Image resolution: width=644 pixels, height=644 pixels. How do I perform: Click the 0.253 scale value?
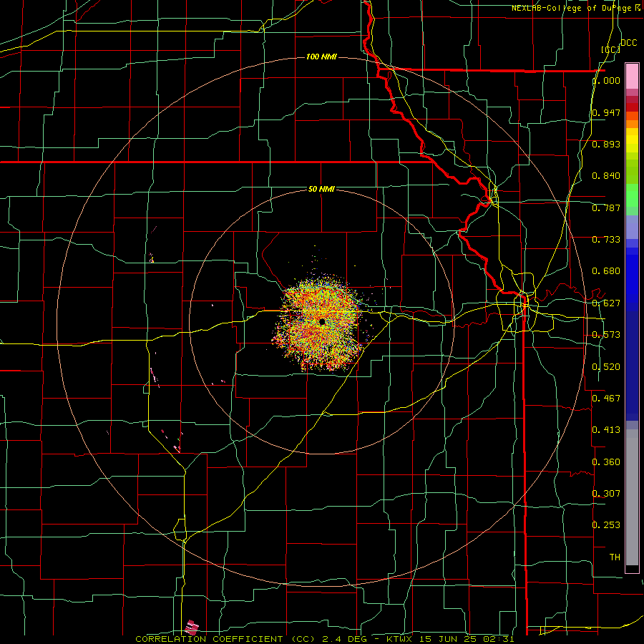click(x=606, y=525)
